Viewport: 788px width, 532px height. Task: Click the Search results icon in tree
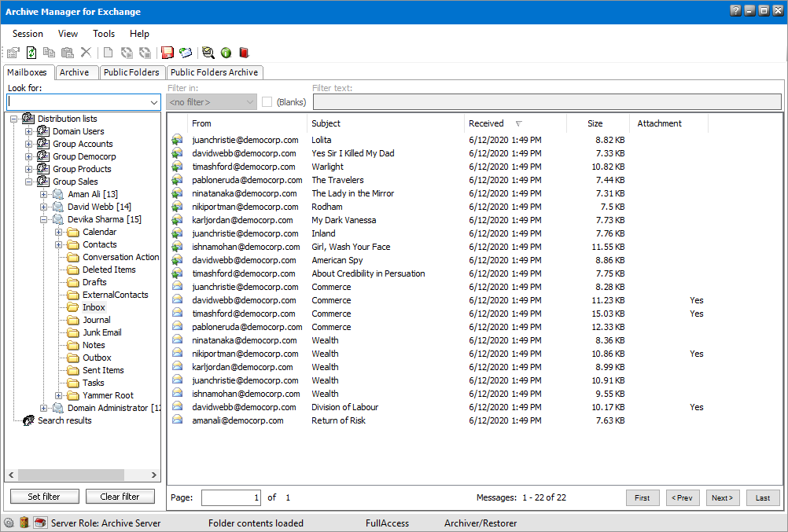[x=28, y=420]
